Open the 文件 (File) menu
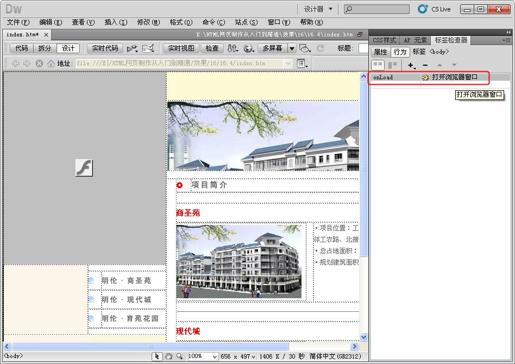Viewport: 515px width, 364px height. (x=18, y=22)
